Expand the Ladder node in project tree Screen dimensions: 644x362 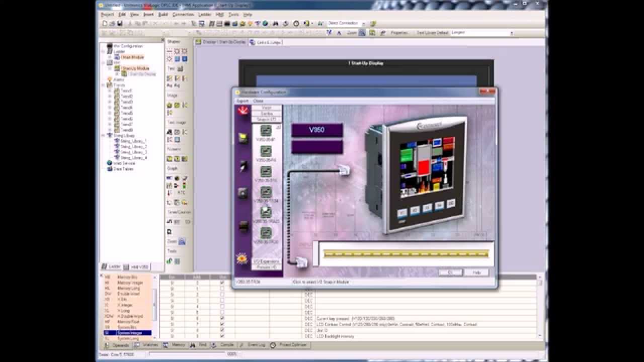pyautogui.click(x=103, y=52)
